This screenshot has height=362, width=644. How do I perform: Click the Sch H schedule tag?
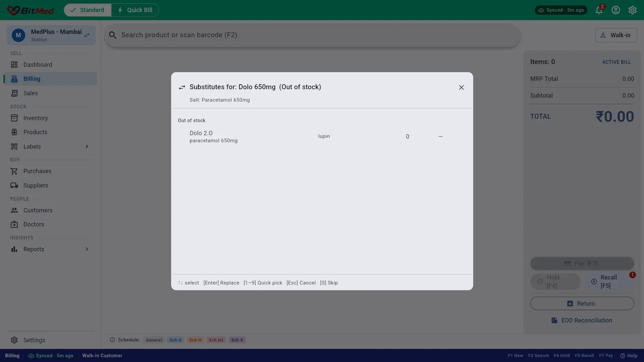point(195,340)
